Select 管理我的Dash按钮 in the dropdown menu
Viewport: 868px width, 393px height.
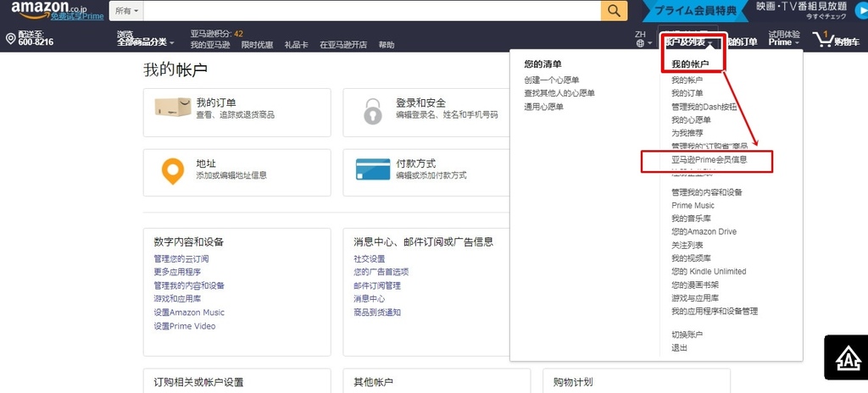(x=704, y=106)
